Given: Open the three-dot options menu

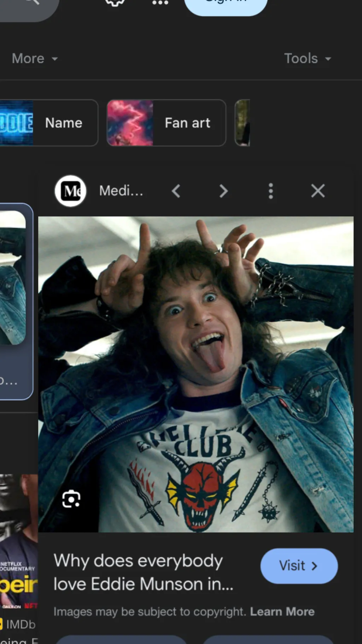Looking at the screenshot, I should (x=271, y=191).
